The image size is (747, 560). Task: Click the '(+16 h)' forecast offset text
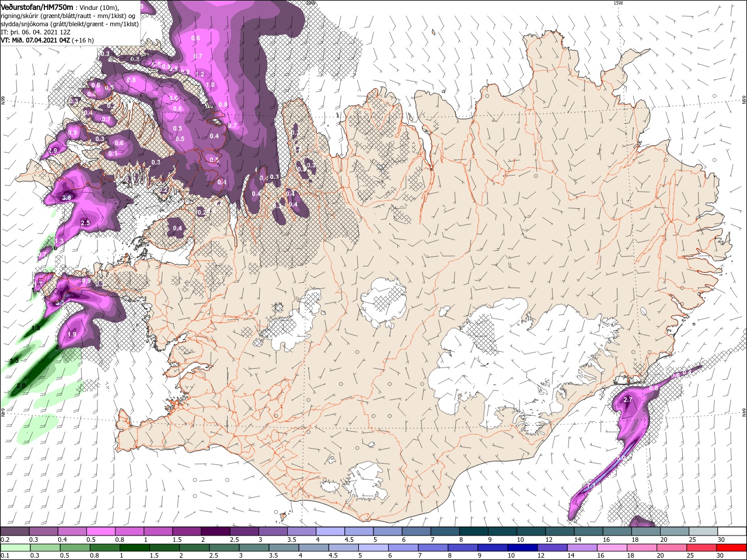(83, 40)
